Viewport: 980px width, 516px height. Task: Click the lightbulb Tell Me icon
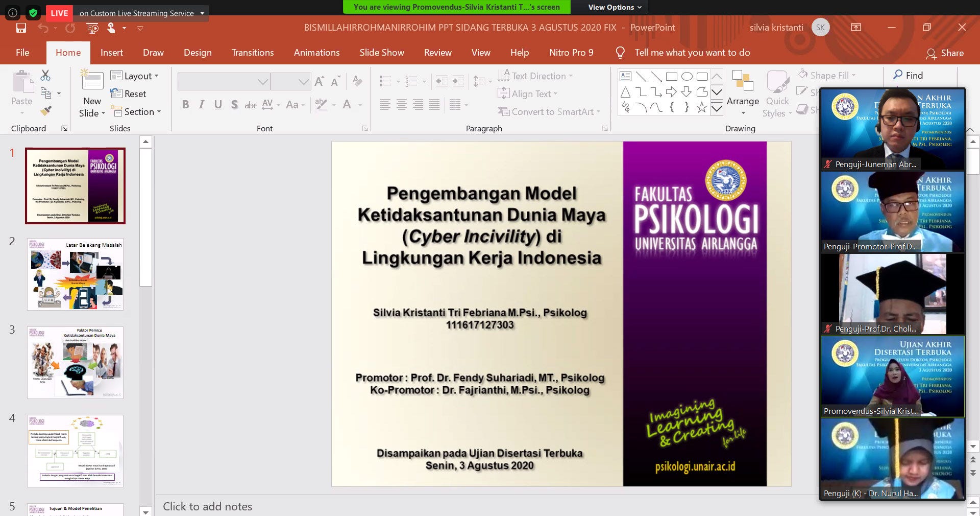click(621, 53)
